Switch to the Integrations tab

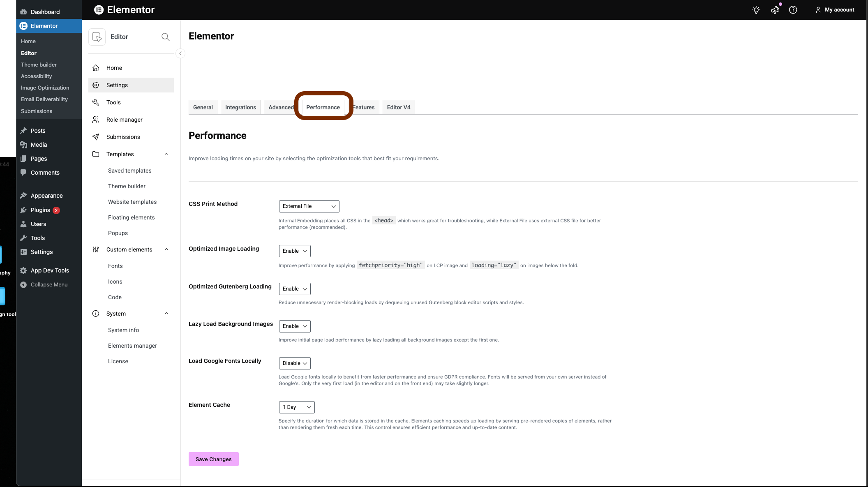[x=240, y=107]
